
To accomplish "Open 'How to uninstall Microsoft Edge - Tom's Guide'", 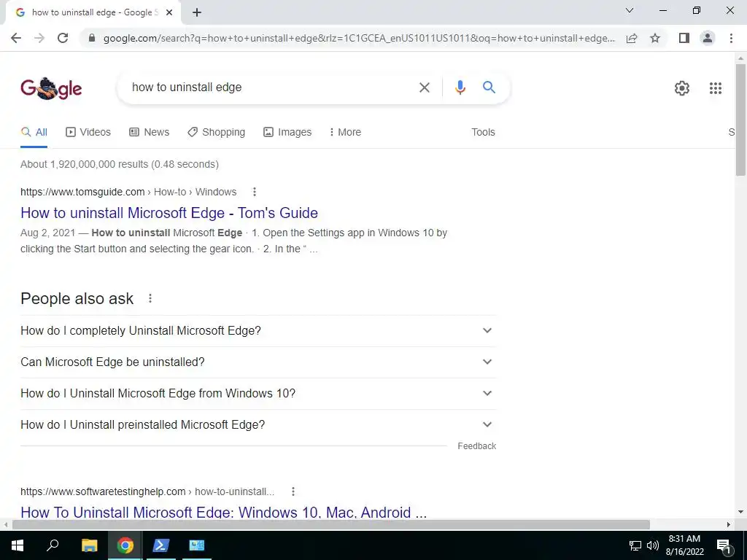I will coord(169,213).
